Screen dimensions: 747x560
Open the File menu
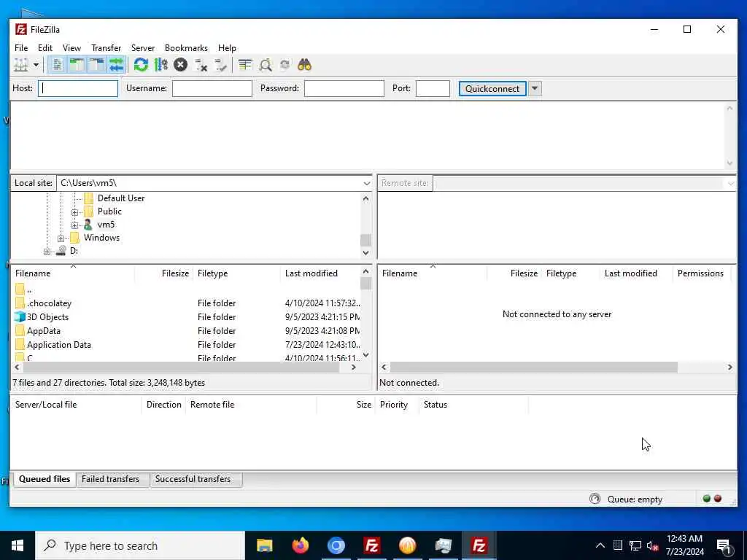pos(21,48)
